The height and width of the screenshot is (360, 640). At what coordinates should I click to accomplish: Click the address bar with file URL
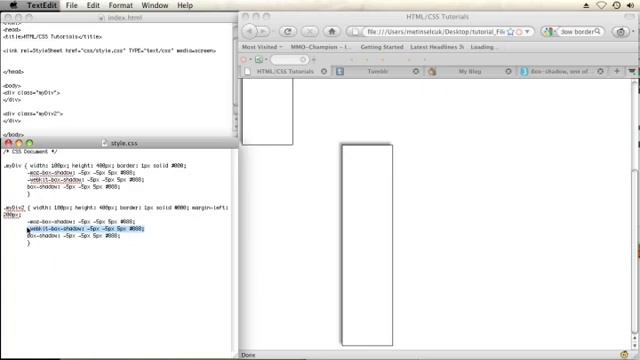435,32
